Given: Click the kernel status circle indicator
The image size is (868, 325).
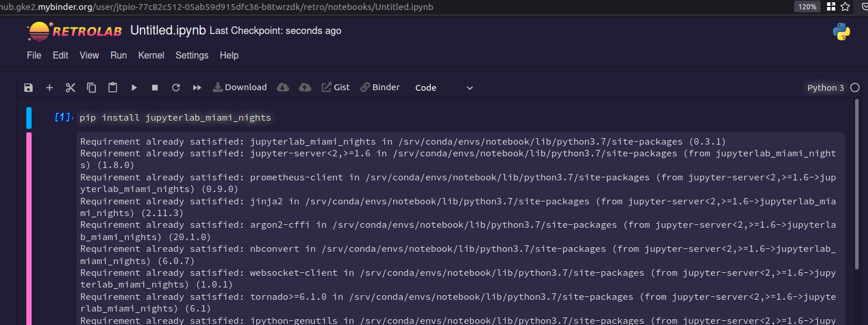Looking at the screenshot, I should (855, 87).
